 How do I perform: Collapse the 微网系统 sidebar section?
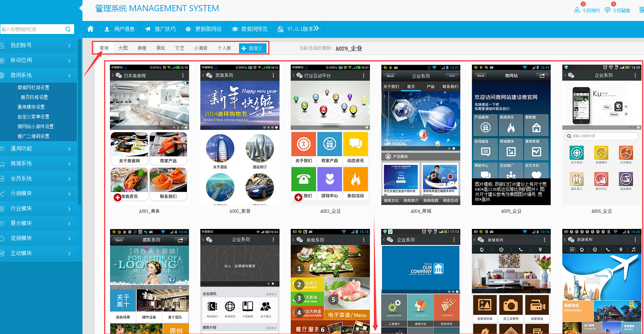[38, 75]
